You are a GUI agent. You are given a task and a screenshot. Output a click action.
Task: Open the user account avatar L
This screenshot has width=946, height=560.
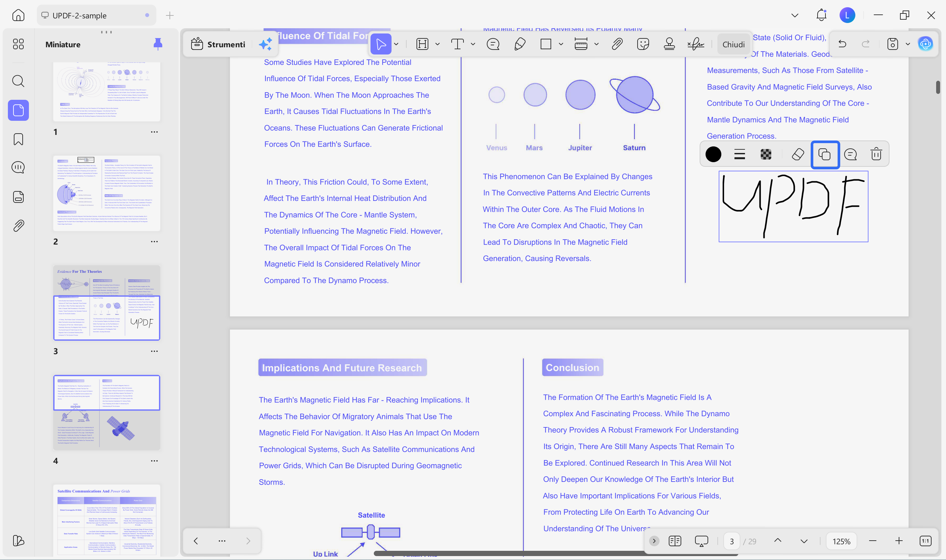[847, 15]
